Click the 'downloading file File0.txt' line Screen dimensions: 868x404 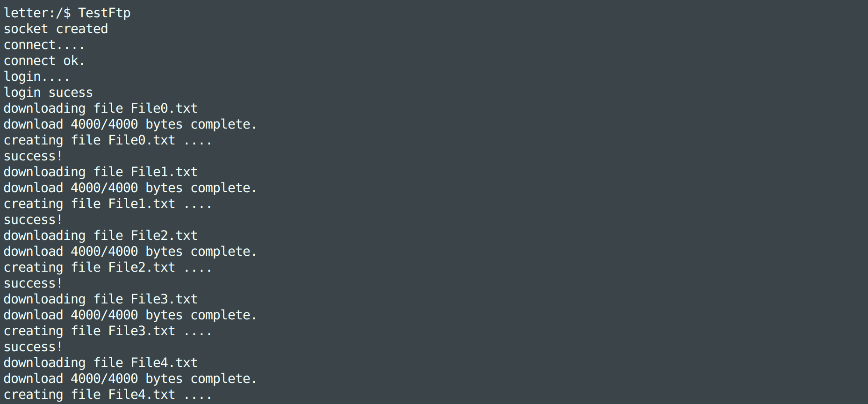(x=100, y=108)
